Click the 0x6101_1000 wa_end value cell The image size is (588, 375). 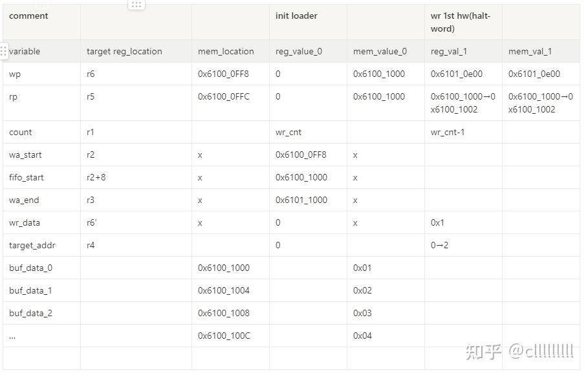308,200
